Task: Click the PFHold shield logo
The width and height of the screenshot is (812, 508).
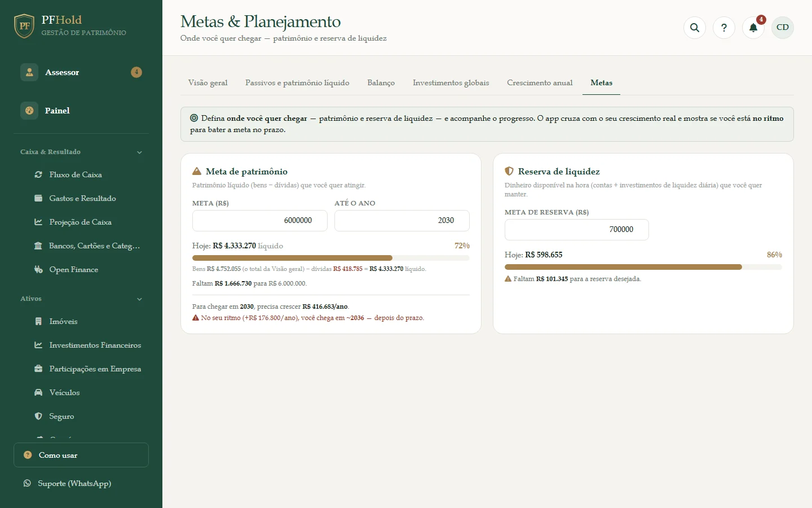Action: tap(24, 26)
